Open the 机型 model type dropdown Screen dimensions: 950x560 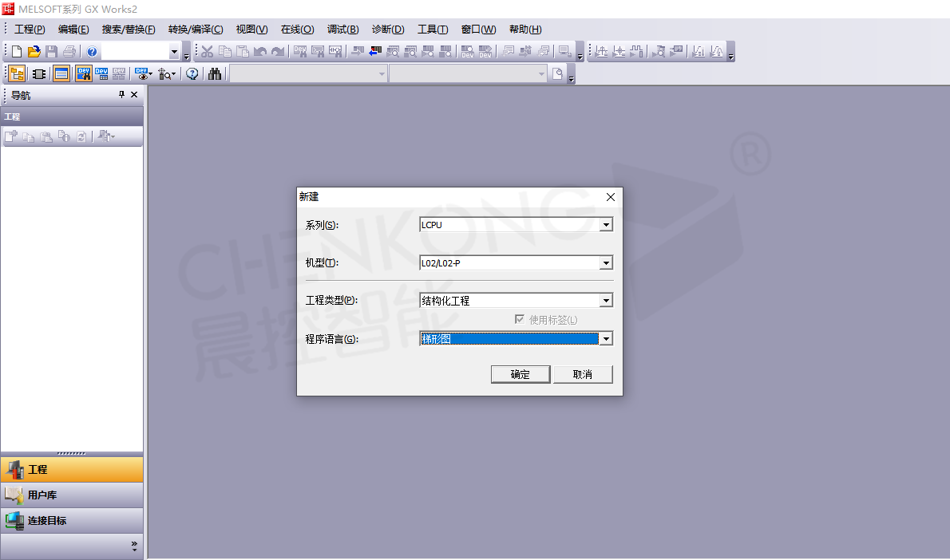click(606, 262)
